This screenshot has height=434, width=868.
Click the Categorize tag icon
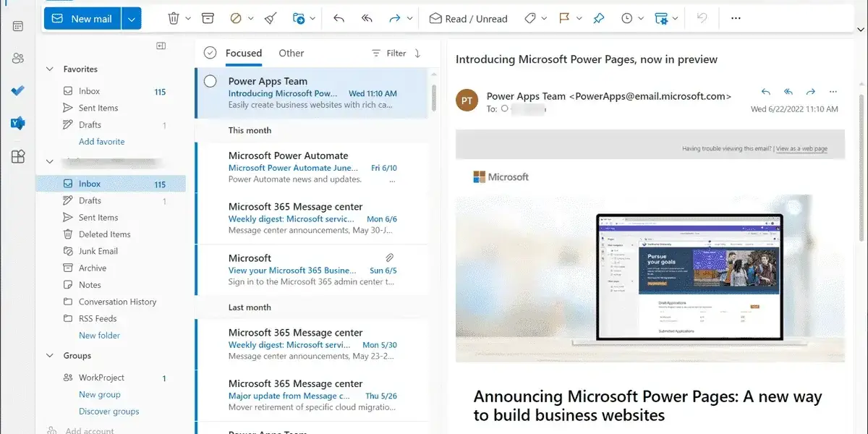point(530,19)
